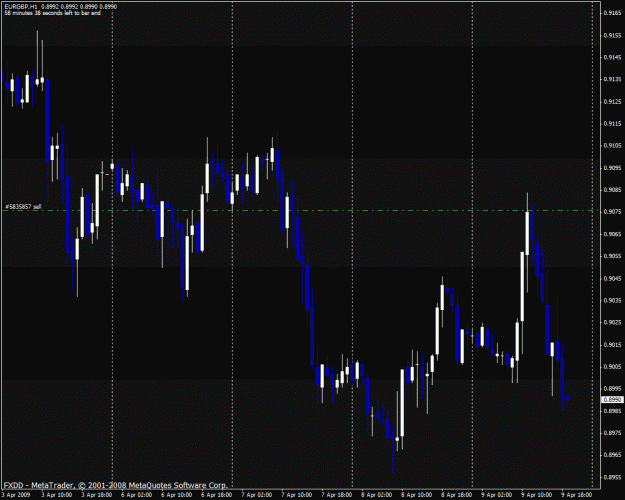
Task: Click the 0.9075 price axis label
Action: coord(612,212)
